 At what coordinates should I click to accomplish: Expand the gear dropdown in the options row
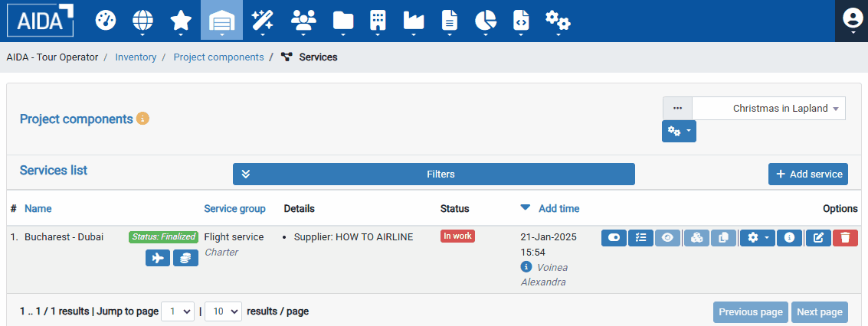pyautogui.click(x=757, y=237)
